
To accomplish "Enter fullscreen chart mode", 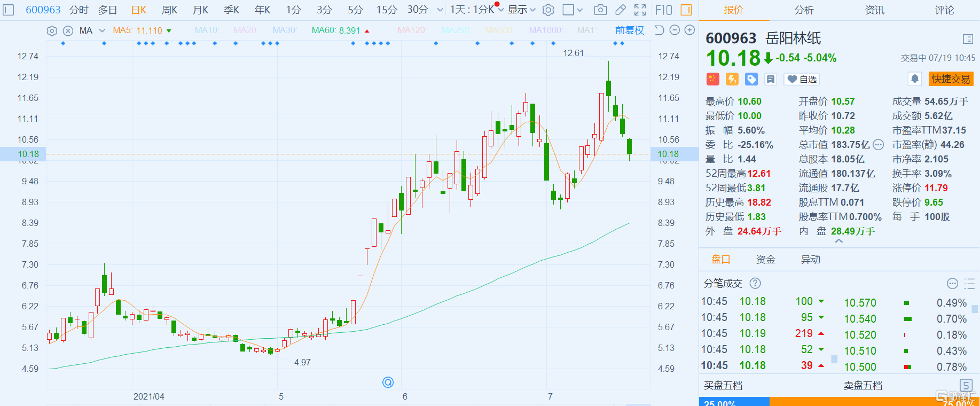I will pyautogui.click(x=640, y=10).
